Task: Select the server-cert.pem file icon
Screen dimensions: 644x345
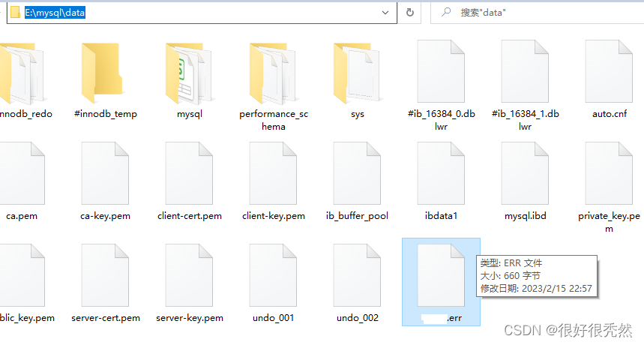Action: tap(105, 275)
